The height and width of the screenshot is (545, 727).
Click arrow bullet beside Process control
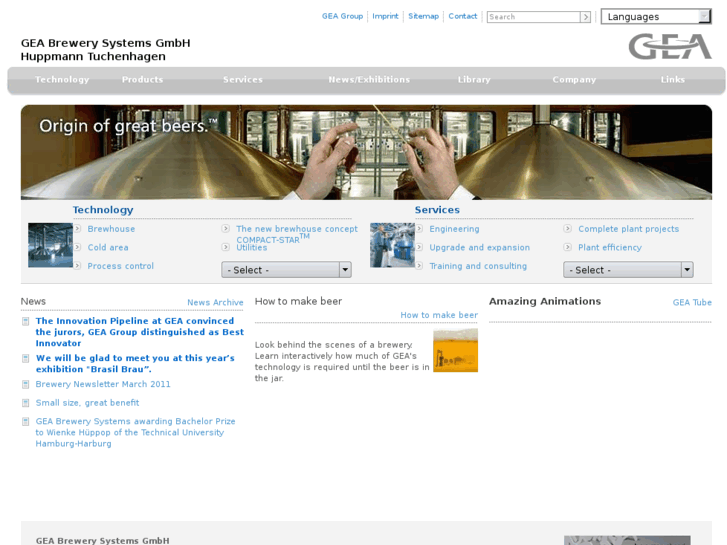point(78,266)
